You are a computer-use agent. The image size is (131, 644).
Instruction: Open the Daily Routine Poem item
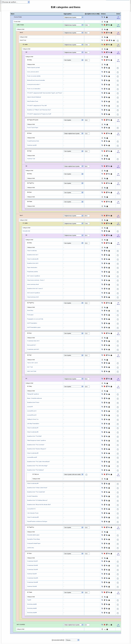click(x=33, y=101)
